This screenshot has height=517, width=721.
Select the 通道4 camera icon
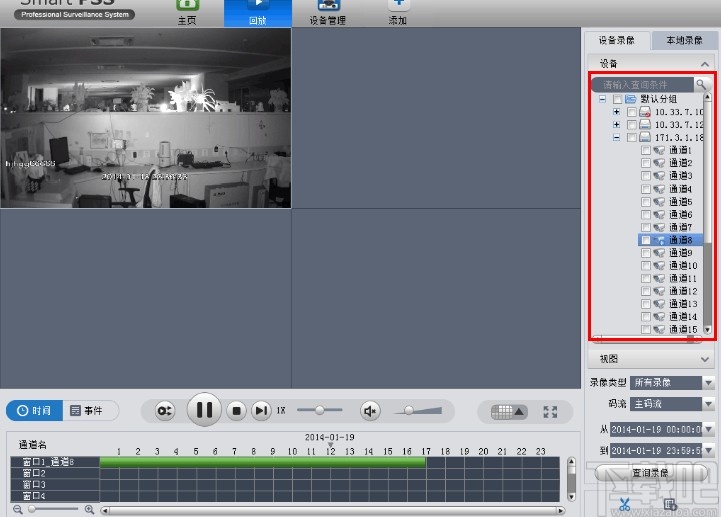(659, 189)
